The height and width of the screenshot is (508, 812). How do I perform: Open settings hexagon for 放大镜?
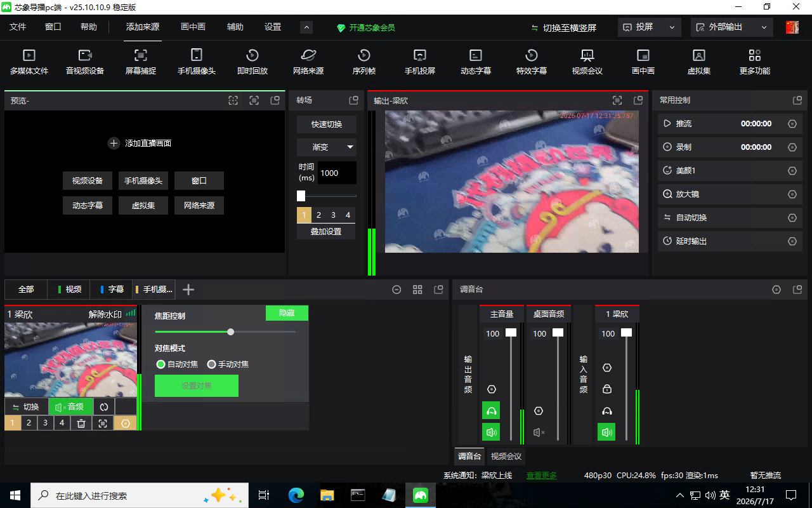(792, 194)
